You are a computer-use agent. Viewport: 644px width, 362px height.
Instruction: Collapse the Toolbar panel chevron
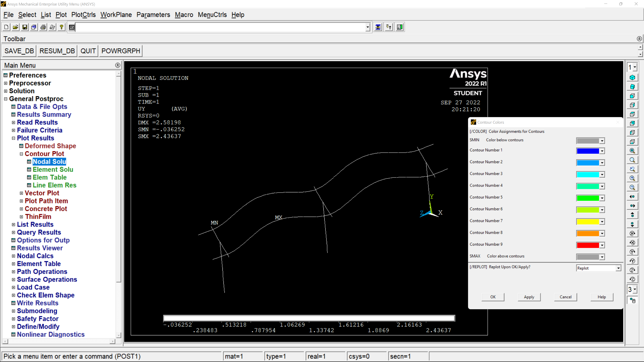[x=639, y=39]
